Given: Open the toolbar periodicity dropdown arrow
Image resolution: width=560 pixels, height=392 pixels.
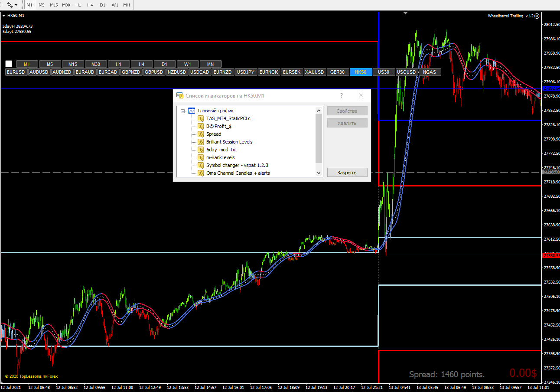Looking at the screenshot, I should click(16, 5).
